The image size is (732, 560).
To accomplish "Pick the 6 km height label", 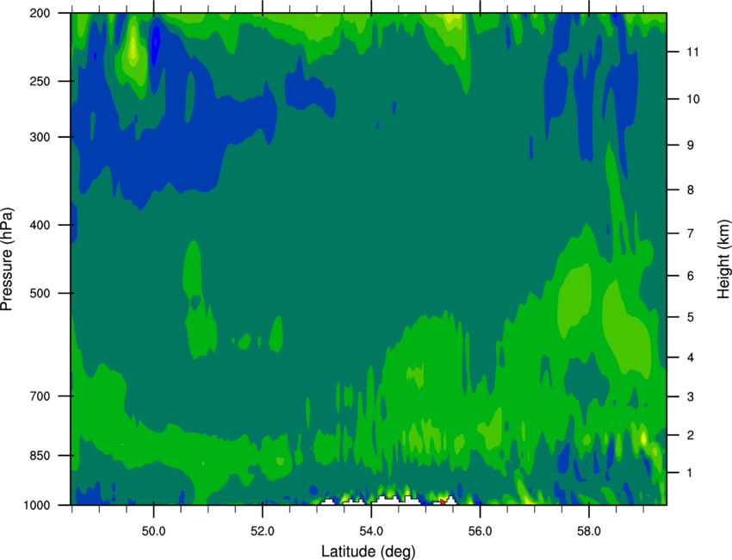I will pyautogui.click(x=690, y=276).
